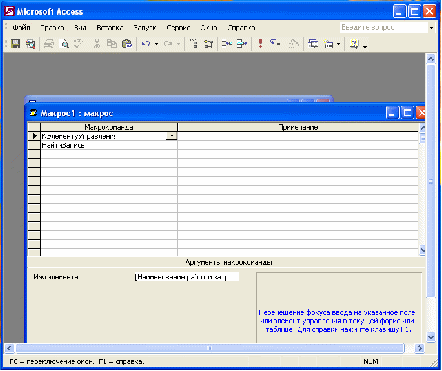Open the Файл menu
This screenshot has height=371, width=442.
pos(21,28)
